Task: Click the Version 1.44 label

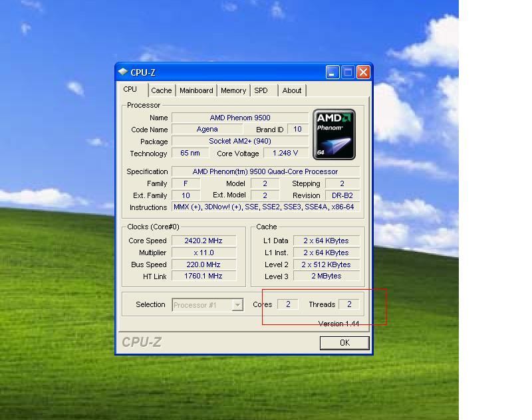Action: point(338,324)
